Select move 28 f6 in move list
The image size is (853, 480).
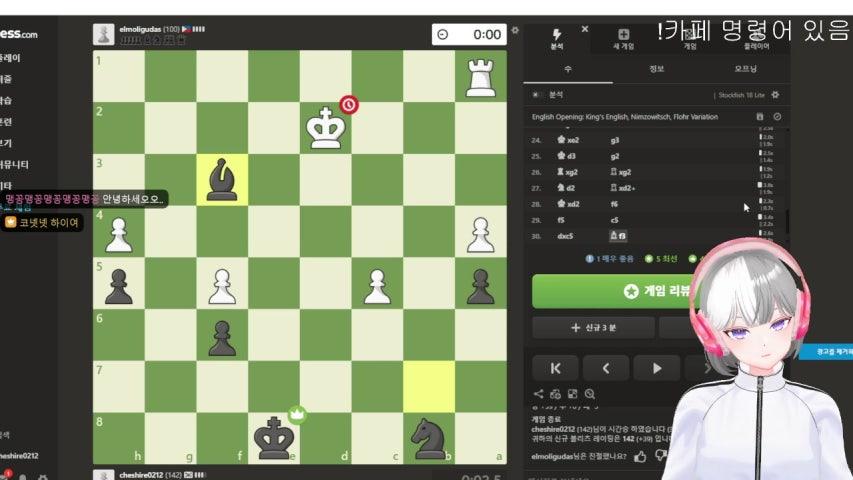pos(614,204)
